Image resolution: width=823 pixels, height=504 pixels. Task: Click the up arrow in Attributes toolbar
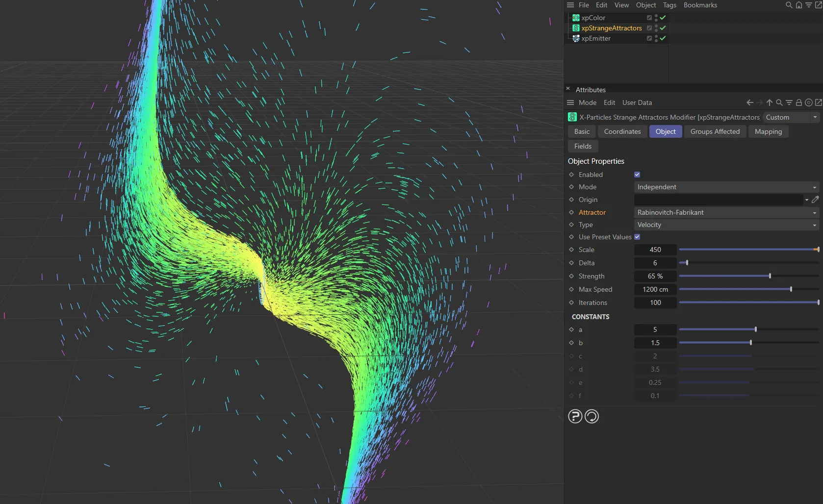point(769,102)
